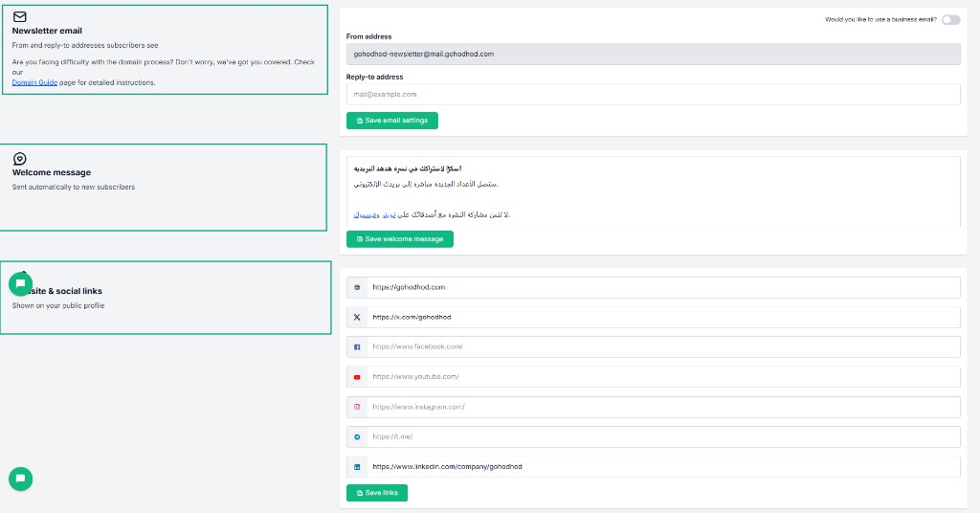The height and width of the screenshot is (513, 980).
Task: Click the Twitter link in welcome message
Action: pyautogui.click(x=389, y=215)
